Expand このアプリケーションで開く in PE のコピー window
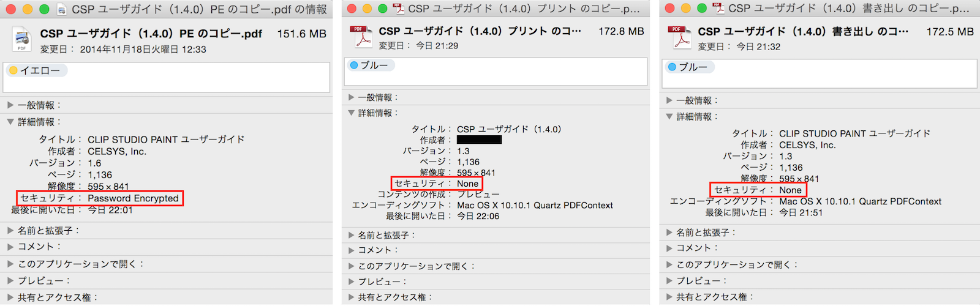Image resolution: width=980 pixels, height=306 pixels. (10, 264)
